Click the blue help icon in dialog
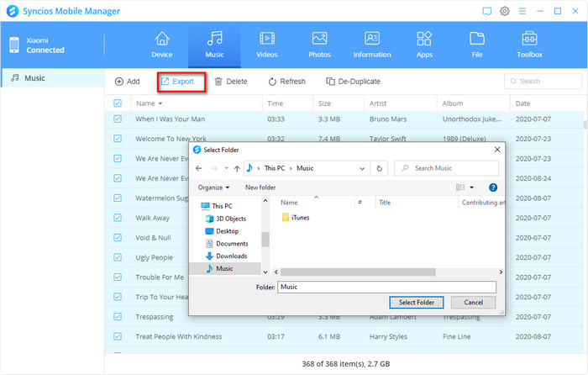The image size is (588, 375). [x=493, y=187]
